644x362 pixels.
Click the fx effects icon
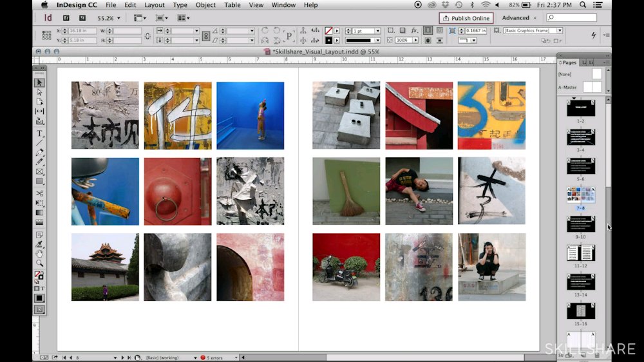pos(414,31)
